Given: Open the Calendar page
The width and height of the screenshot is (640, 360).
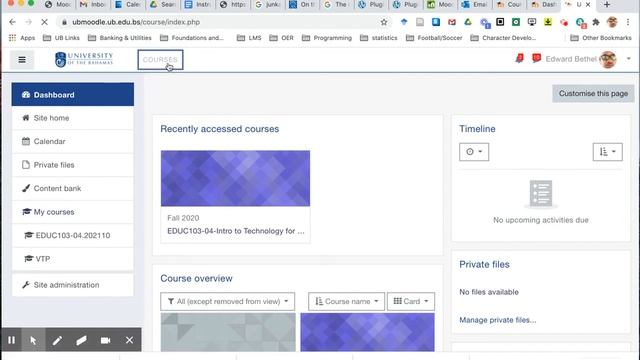Looking at the screenshot, I should 73,141.
